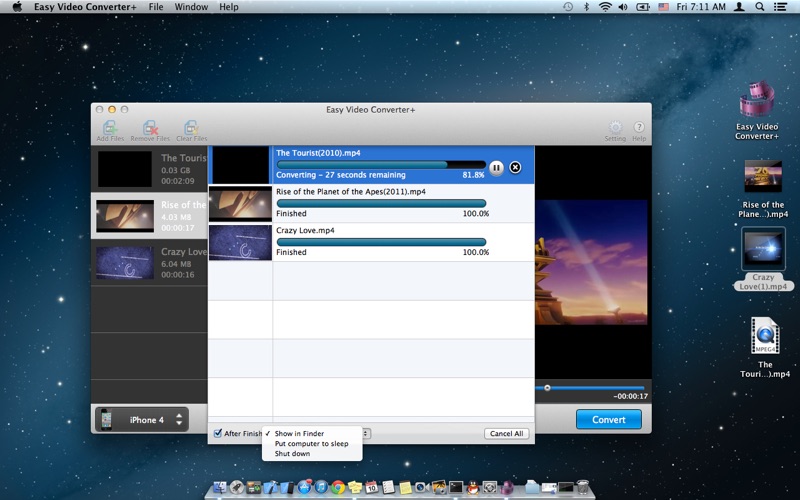Open the File menu
The height and width of the screenshot is (500, 800).
coord(156,7)
